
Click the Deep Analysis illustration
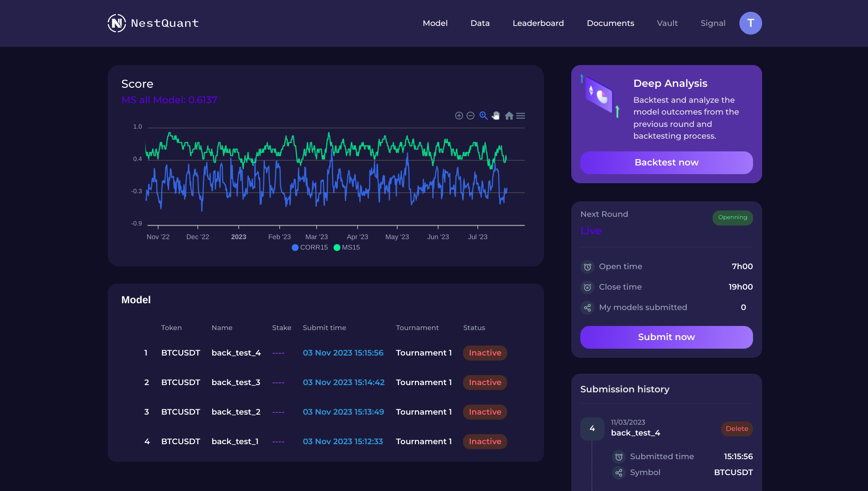[x=600, y=96]
